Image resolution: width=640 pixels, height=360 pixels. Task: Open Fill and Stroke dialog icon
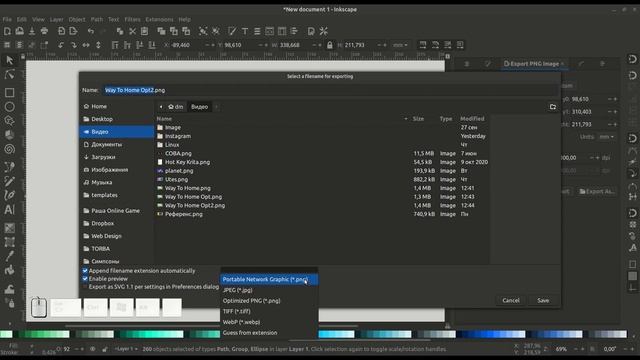pyautogui.click(x=232, y=31)
